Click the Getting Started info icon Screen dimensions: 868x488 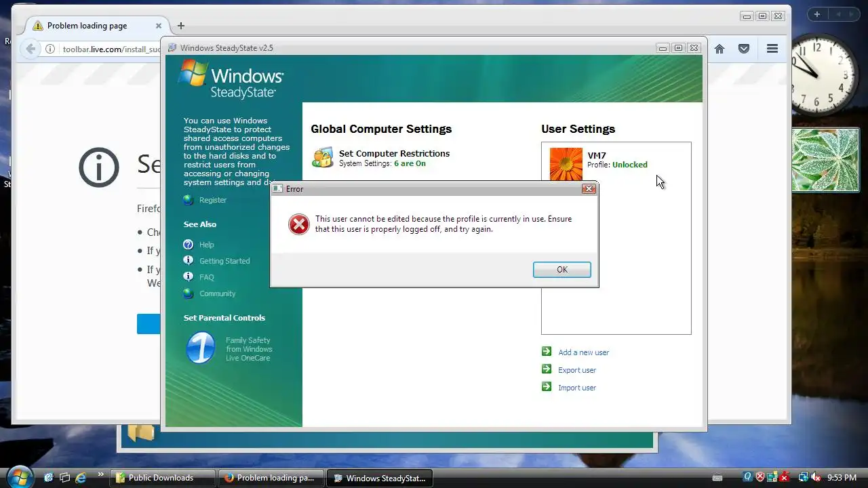tap(189, 260)
